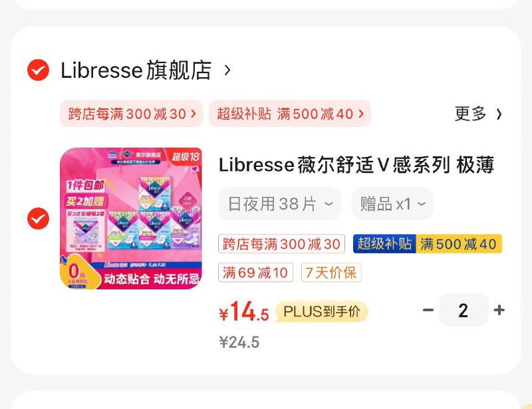Tap the 7天价保 price protection tag
This screenshot has width=532, height=409.
(x=331, y=272)
